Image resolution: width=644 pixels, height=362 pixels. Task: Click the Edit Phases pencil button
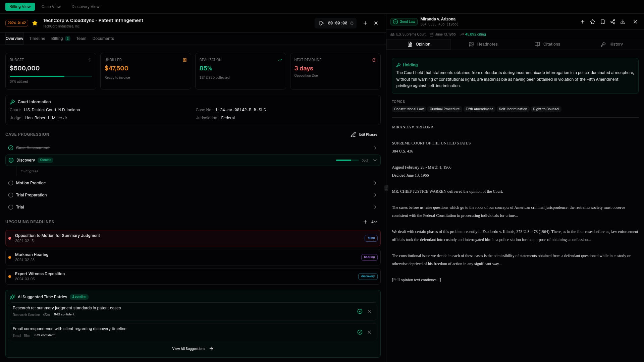[x=364, y=134]
